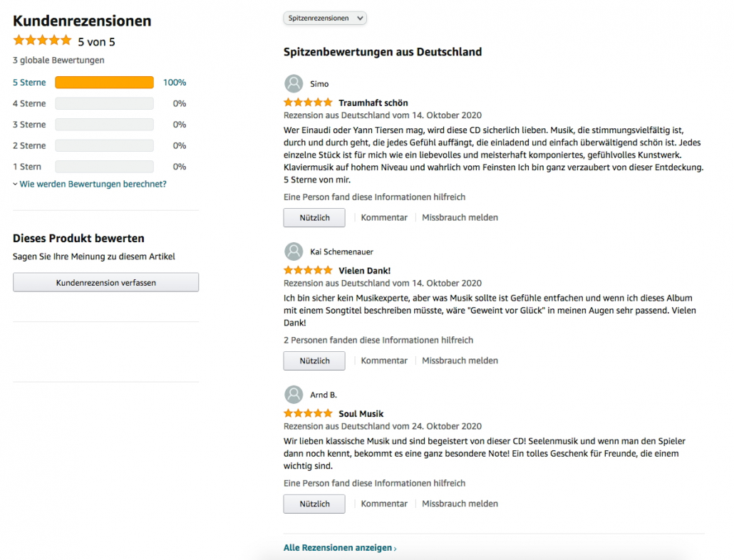Open the Spitzenrezensionen sort dropdown

(x=325, y=18)
